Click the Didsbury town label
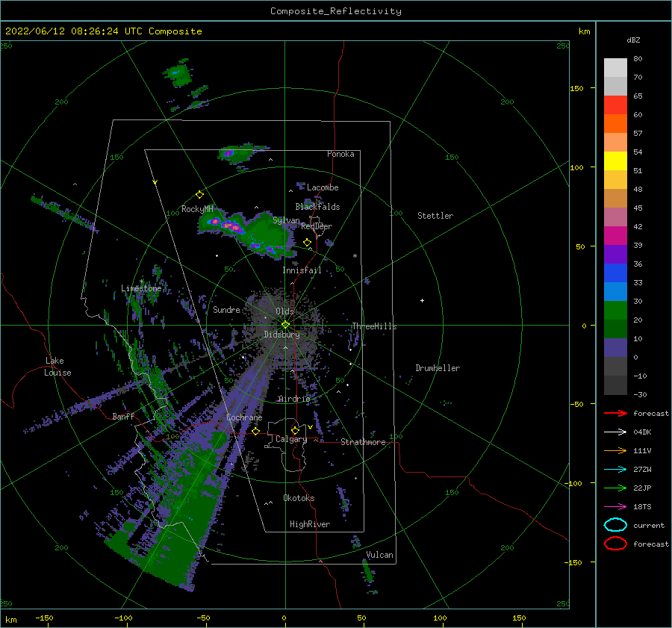 click(x=281, y=335)
